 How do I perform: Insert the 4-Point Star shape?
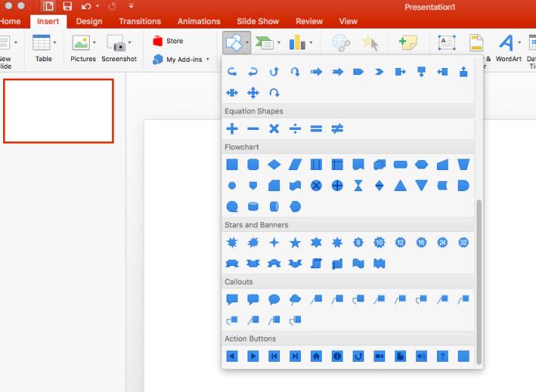click(274, 243)
